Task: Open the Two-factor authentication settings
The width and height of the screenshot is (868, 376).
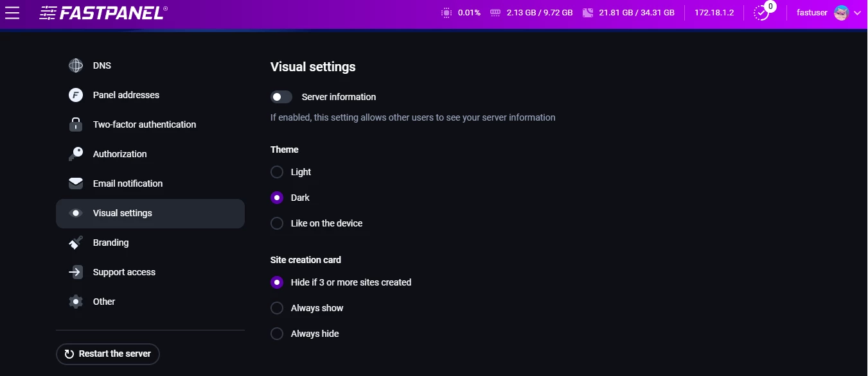Action: [145, 124]
